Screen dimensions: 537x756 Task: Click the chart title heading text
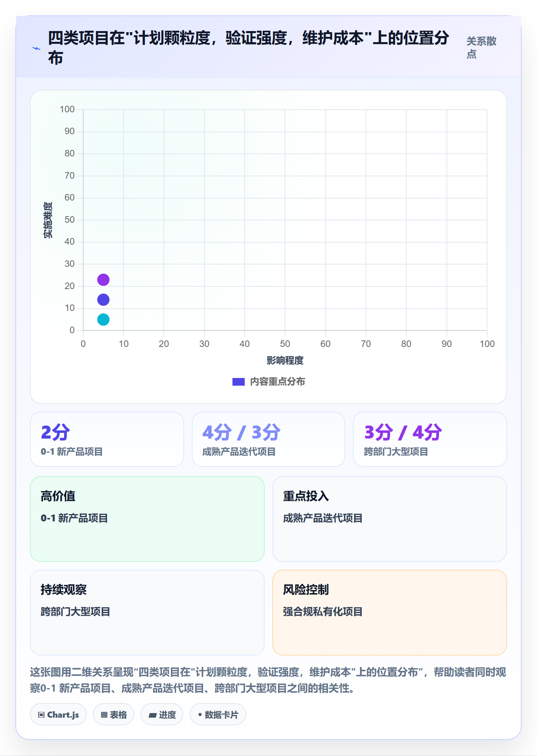point(249,48)
